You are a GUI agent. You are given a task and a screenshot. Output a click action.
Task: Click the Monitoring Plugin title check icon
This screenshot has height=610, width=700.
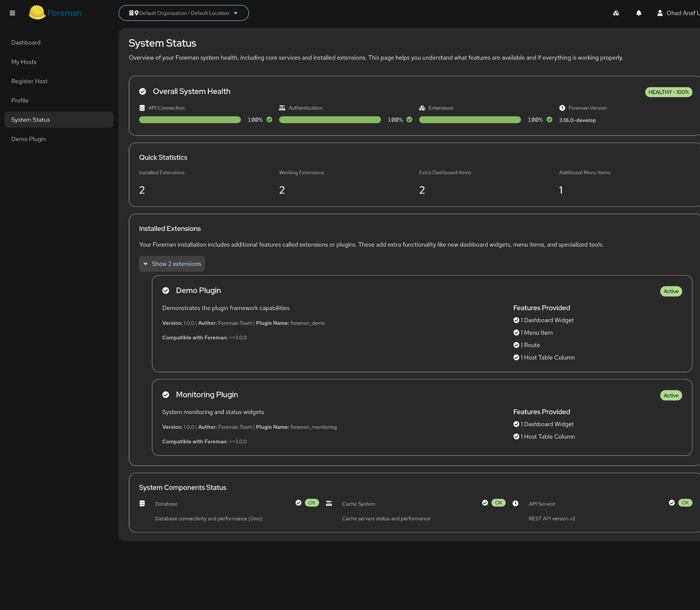(x=166, y=395)
